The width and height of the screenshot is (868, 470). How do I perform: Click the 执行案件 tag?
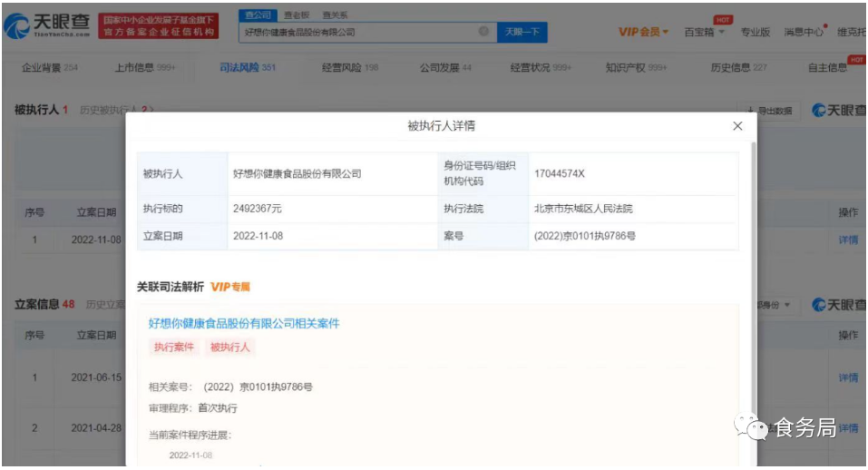pos(173,347)
